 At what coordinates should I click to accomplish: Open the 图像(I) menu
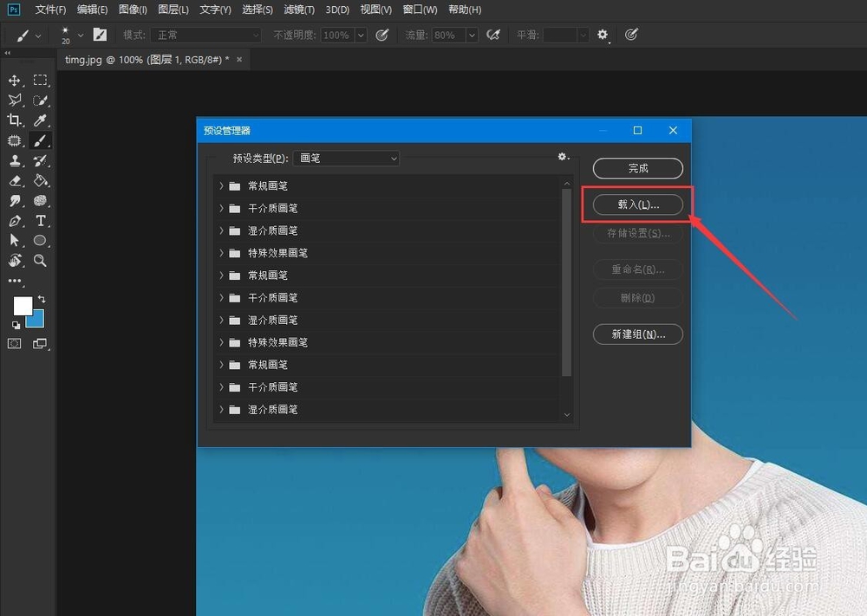[133, 10]
